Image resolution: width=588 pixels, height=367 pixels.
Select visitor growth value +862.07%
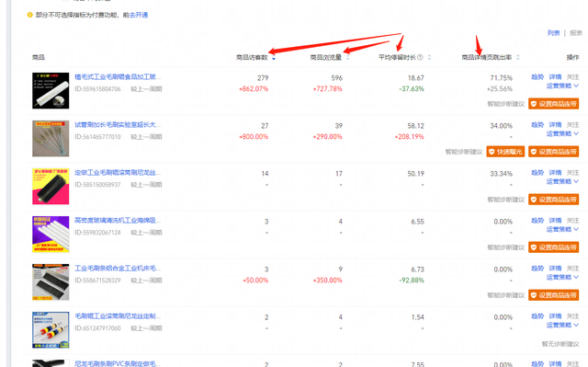(x=254, y=89)
